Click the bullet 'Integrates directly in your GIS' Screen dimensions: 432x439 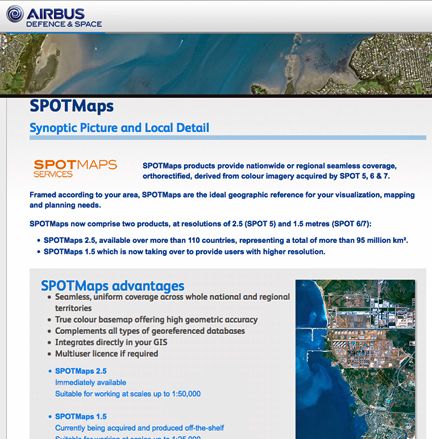[111, 342]
